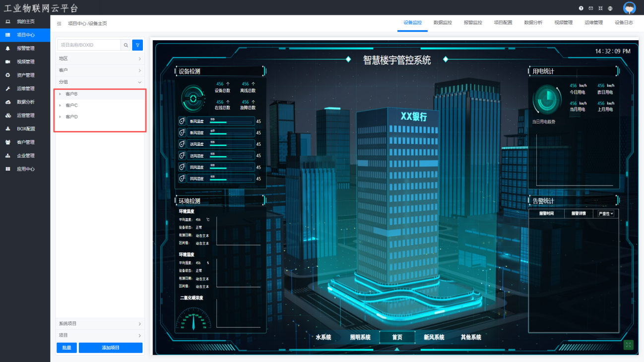Toggle the sidebar collapse hamburger icon

click(x=60, y=23)
